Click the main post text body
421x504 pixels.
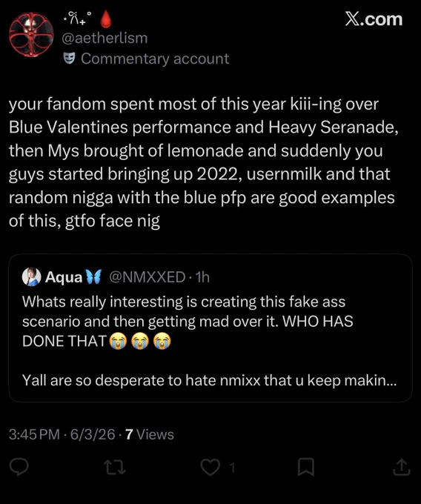(203, 162)
